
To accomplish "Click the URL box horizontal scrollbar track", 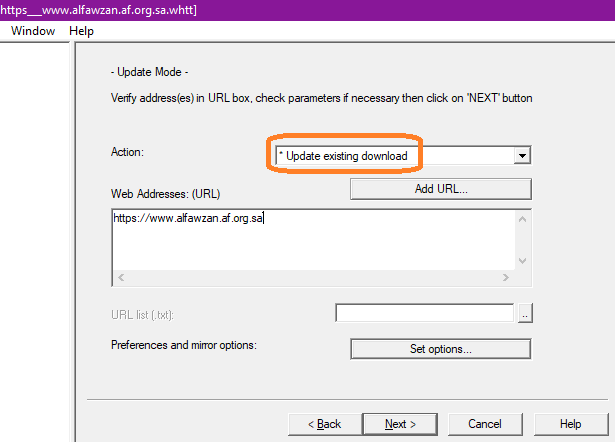I will (x=312, y=276).
